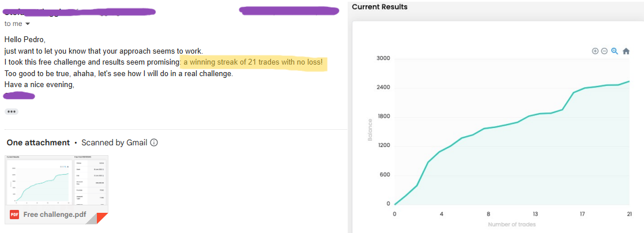
Task: Click the highlighted winning streak text
Action: (253, 62)
